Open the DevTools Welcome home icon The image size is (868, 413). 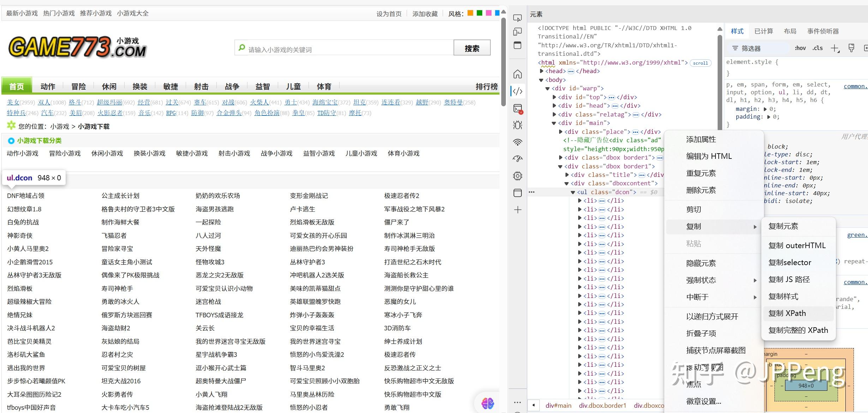pos(517,74)
